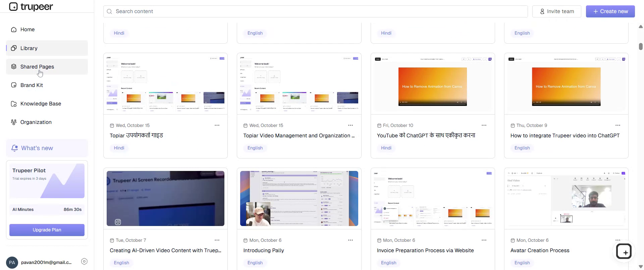Click the Create new button

click(610, 11)
